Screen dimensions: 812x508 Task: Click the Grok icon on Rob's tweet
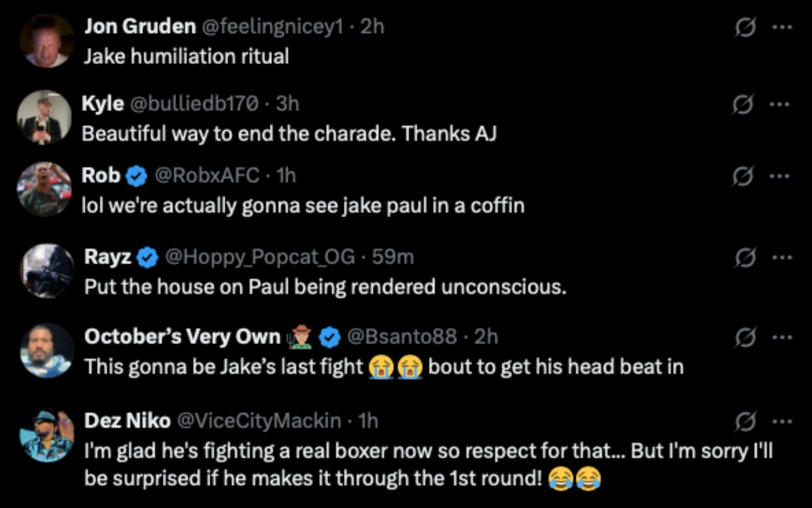(743, 176)
